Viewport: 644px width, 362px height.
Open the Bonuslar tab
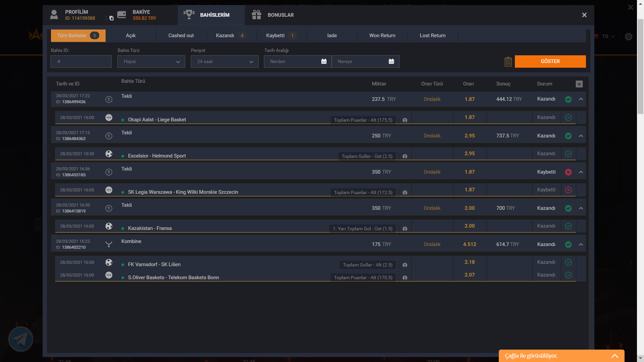click(273, 15)
